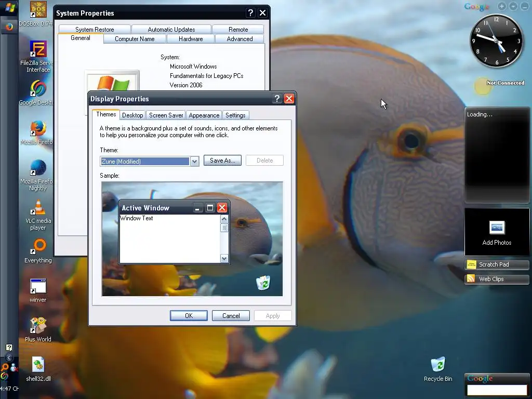Click the theme sample preview image
Image resolution: width=532 pixels, height=399 pixels.
pyautogui.click(x=192, y=239)
